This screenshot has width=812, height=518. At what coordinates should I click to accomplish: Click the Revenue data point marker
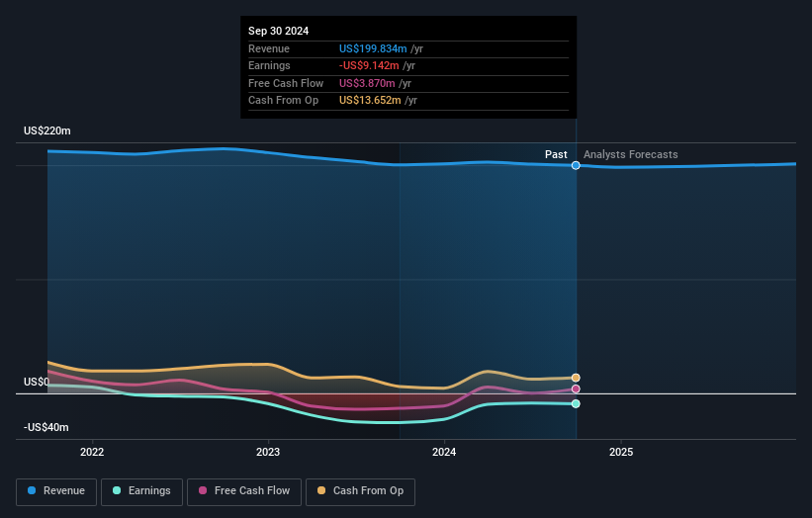click(x=576, y=166)
